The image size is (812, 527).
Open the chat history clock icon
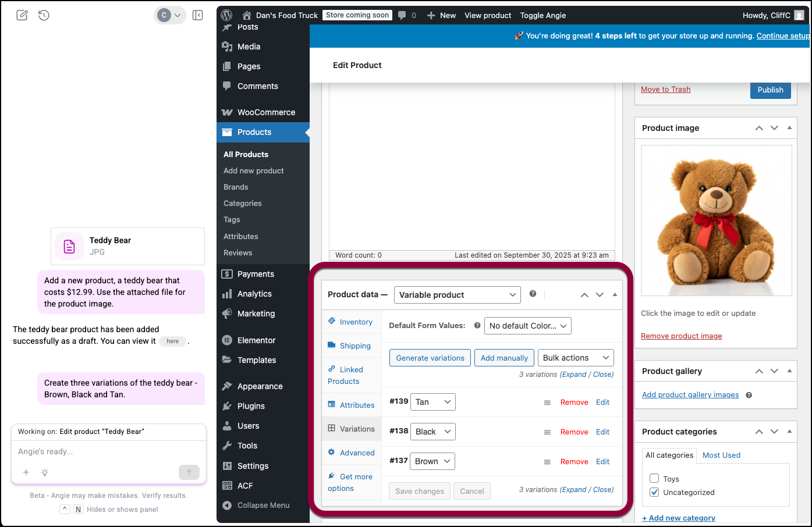pos(44,15)
